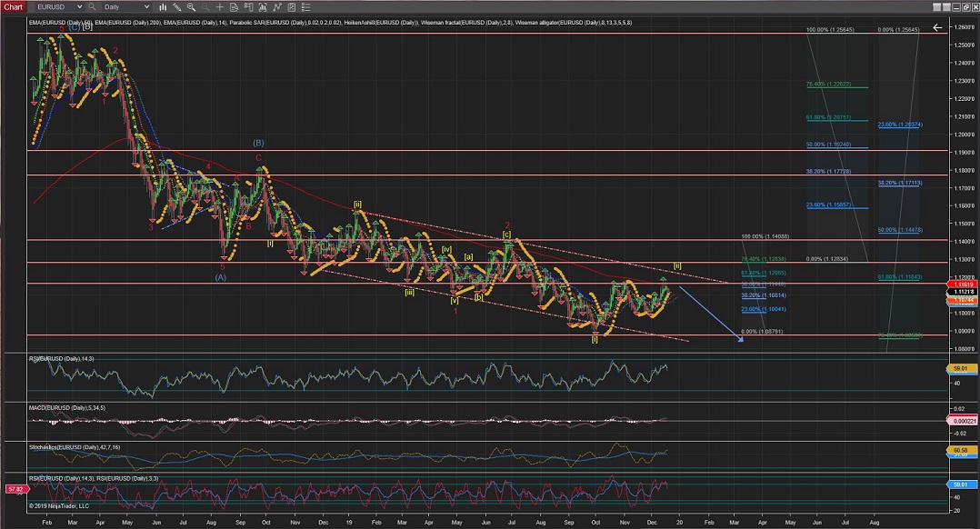Image resolution: width=980 pixels, height=529 pixels.
Task: Click the RSI 59.01 orange price marker
Action: pyautogui.click(x=962, y=367)
